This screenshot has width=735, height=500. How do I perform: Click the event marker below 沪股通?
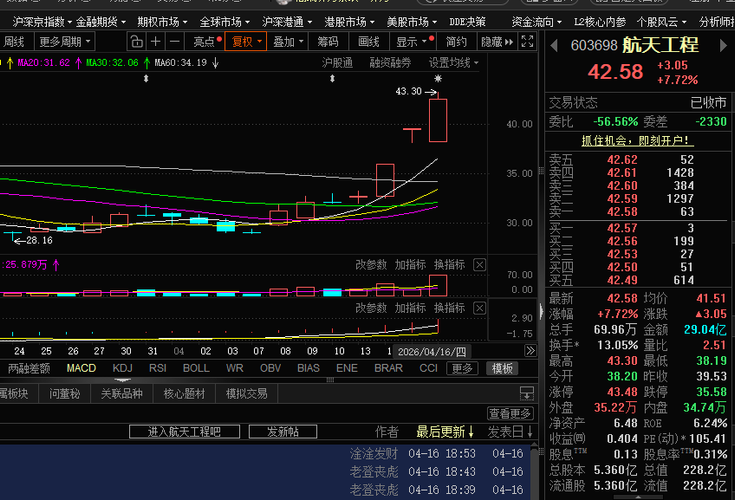[x=332, y=79]
